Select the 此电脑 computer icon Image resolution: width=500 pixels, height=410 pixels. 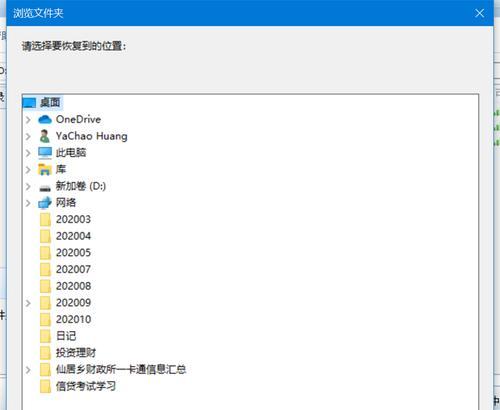(x=45, y=153)
